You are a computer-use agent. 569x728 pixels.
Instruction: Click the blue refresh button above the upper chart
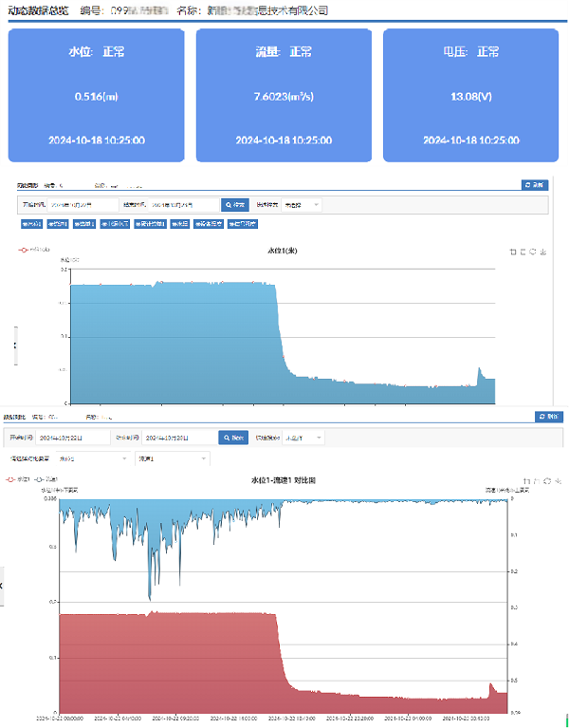535,185
